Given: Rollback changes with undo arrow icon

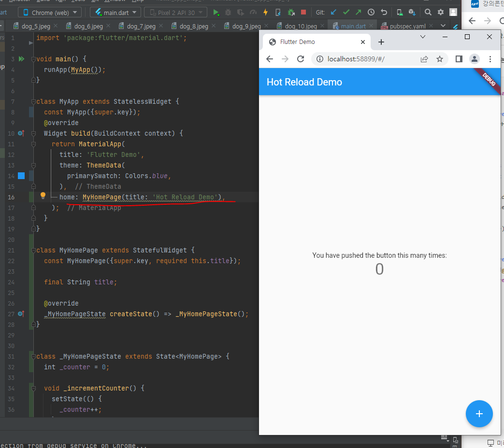Looking at the screenshot, I should pos(384,12).
